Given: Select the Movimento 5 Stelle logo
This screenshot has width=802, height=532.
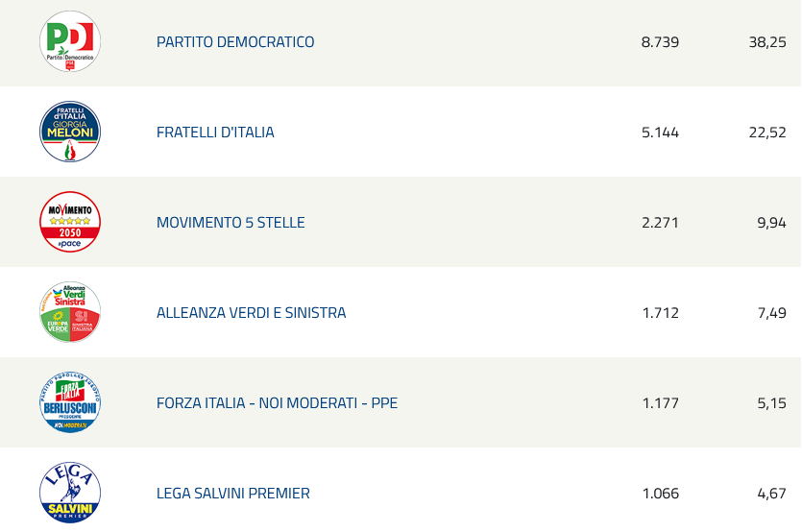Looking at the screenshot, I should tap(70, 222).
